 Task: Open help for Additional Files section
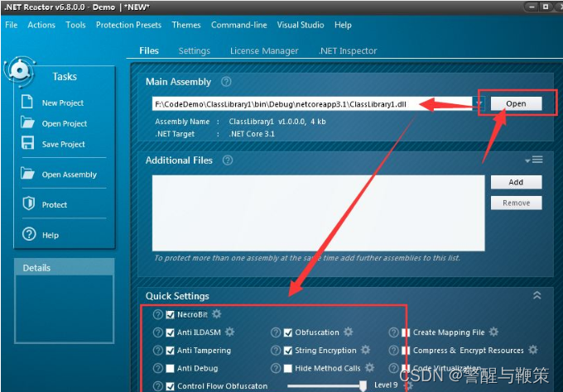tap(228, 160)
